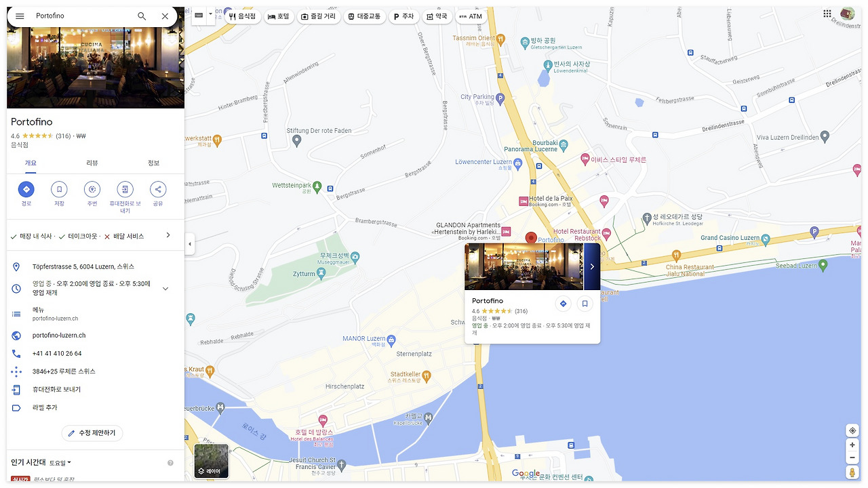Select the Tassnim Orient restaurant pin

pyautogui.click(x=500, y=39)
